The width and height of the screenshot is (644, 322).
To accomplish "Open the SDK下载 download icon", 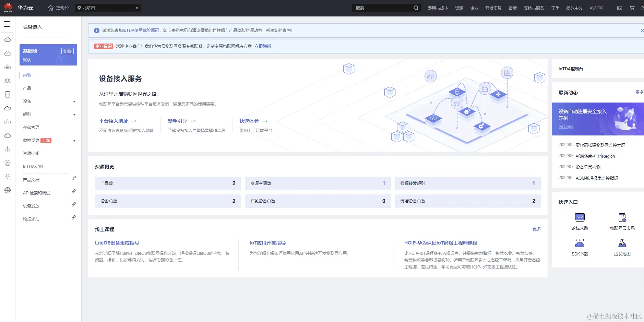I will click(x=580, y=243).
